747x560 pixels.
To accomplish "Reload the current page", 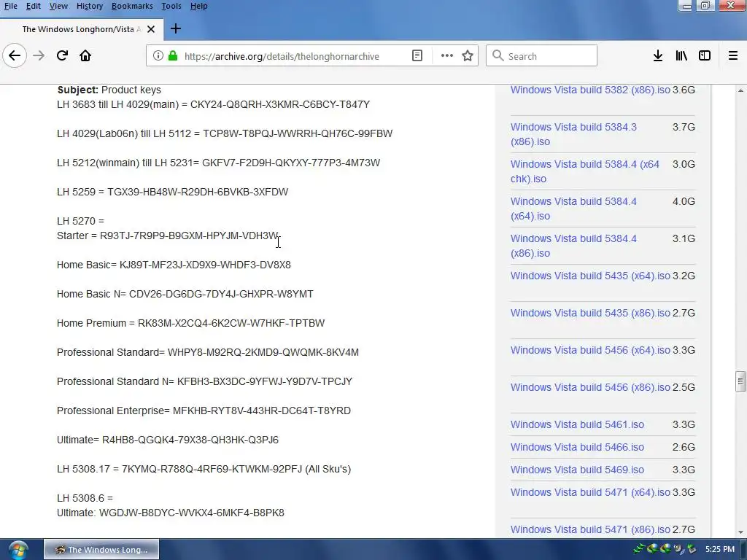I will pyautogui.click(x=62, y=55).
